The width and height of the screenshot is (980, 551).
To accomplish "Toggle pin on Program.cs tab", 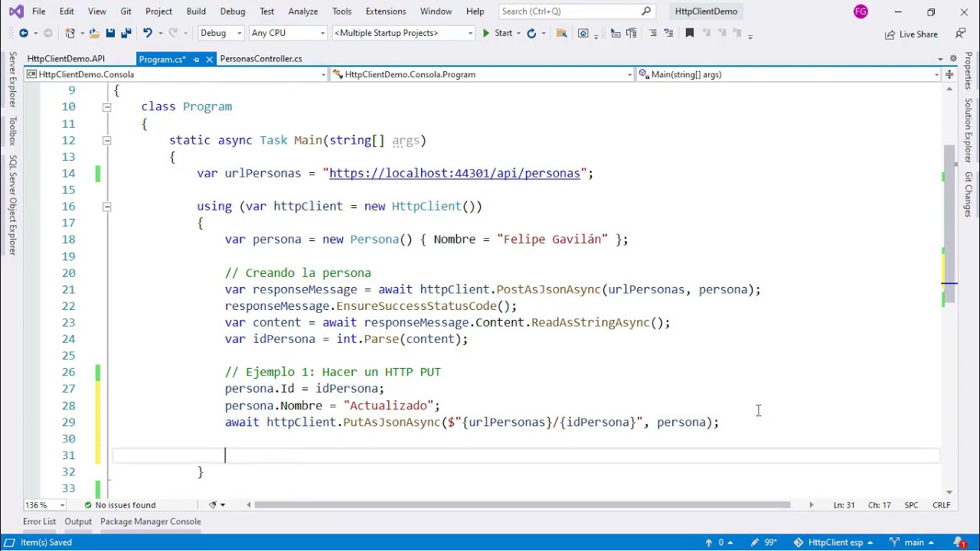I will tap(196, 59).
